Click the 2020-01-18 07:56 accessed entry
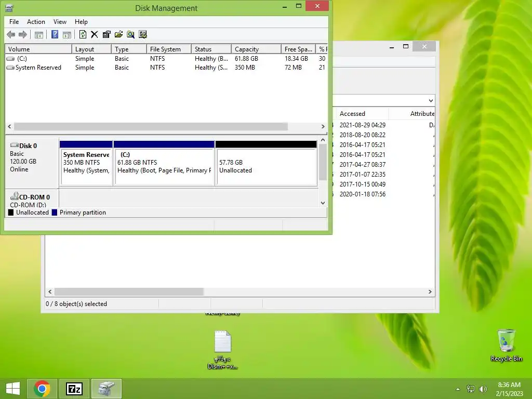Image resolution: width=532 pixels, height=399 pixels. tap(362, 194)
